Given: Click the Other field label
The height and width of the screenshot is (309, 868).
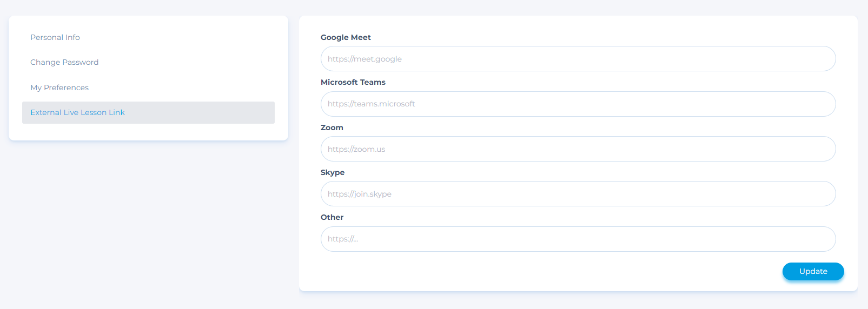Looking at the screenshot, I should point(332,217).
